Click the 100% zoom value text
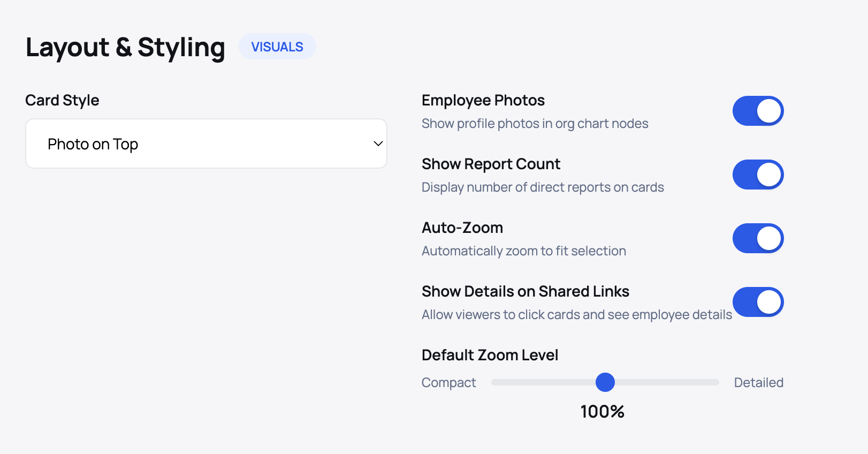Viewport: 868px width, 454px height. (603, 412)
